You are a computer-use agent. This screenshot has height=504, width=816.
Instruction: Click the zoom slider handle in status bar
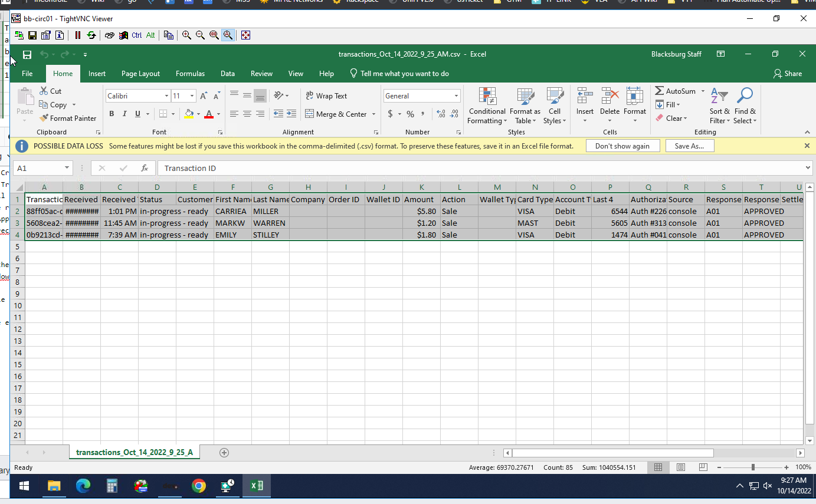click(753, 467)
